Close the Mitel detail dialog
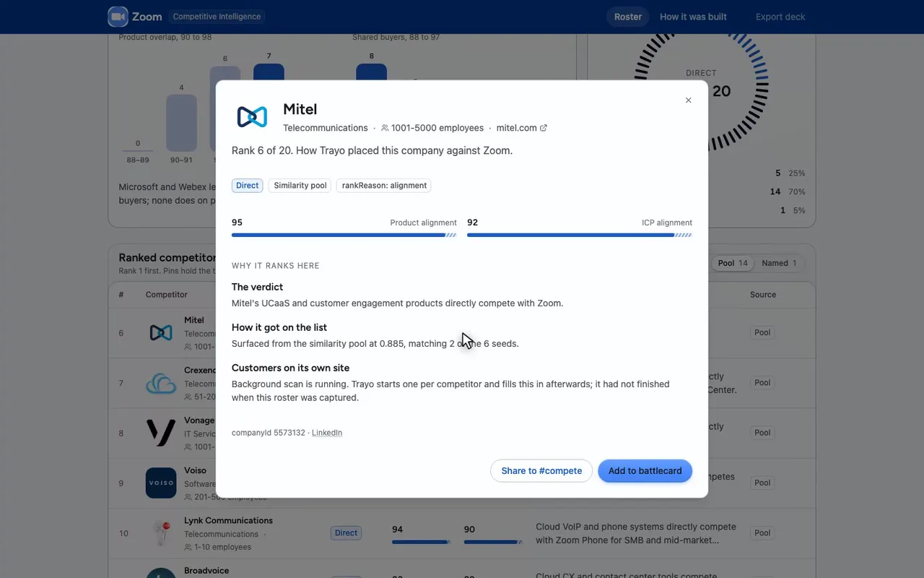 (x=688, y=100)
